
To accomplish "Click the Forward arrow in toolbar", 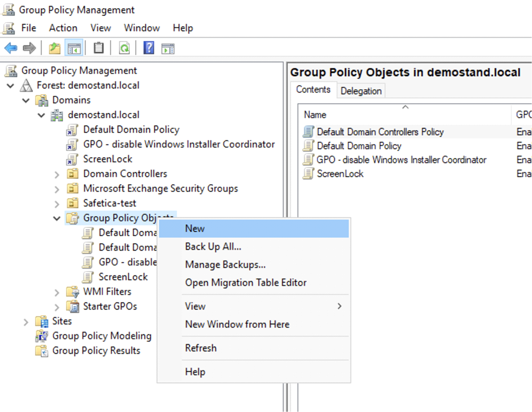I will point(29,48).
